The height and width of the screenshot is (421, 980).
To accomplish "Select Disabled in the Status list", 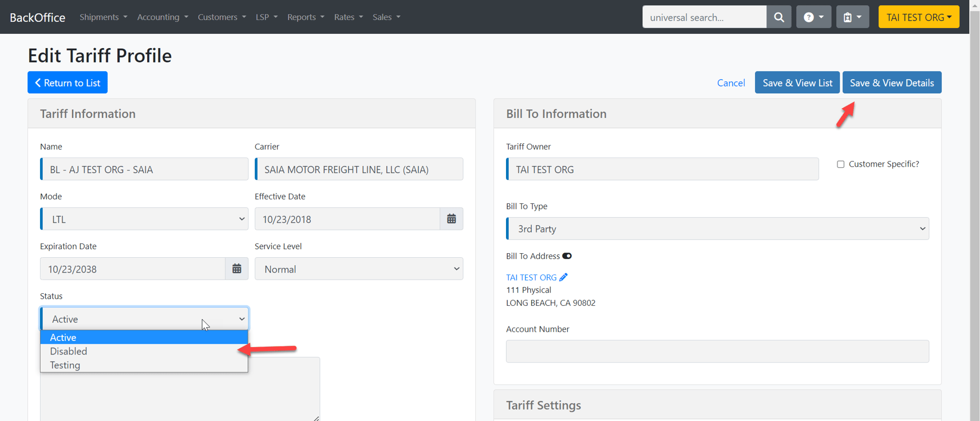I will (69, 351).
